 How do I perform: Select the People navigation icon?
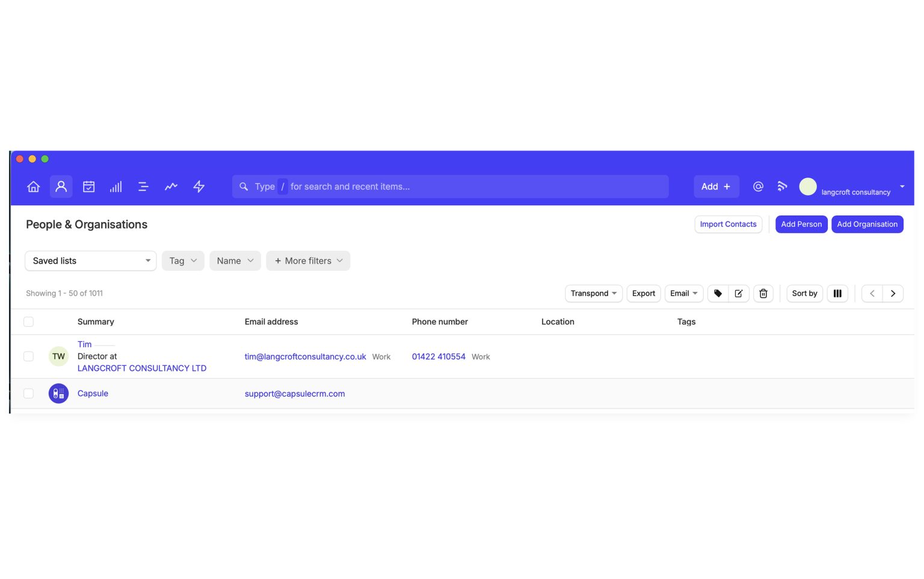(x=61, y=187)
